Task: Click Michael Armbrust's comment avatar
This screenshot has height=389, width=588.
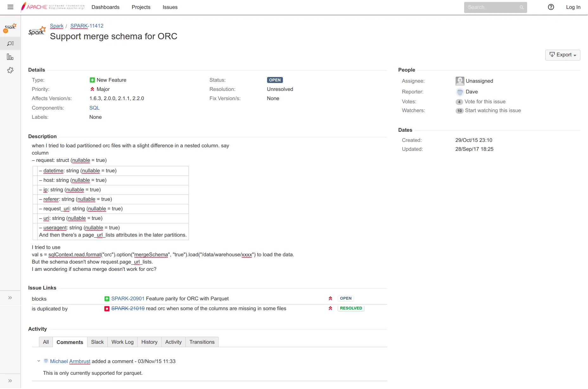Action: [46, 361]
